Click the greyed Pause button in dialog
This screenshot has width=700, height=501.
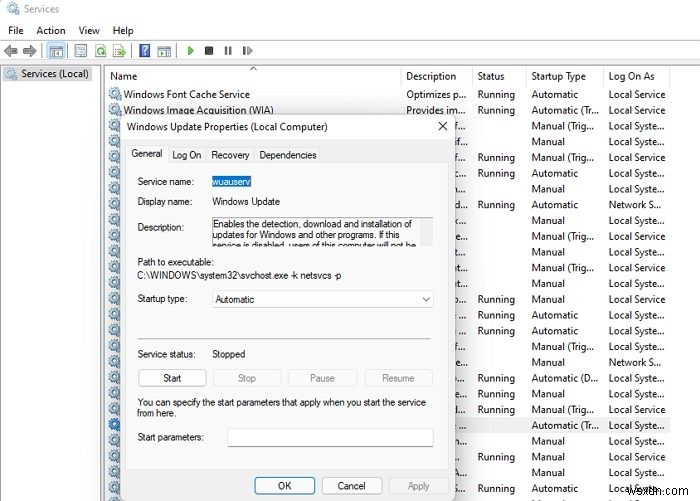[322, 378]
